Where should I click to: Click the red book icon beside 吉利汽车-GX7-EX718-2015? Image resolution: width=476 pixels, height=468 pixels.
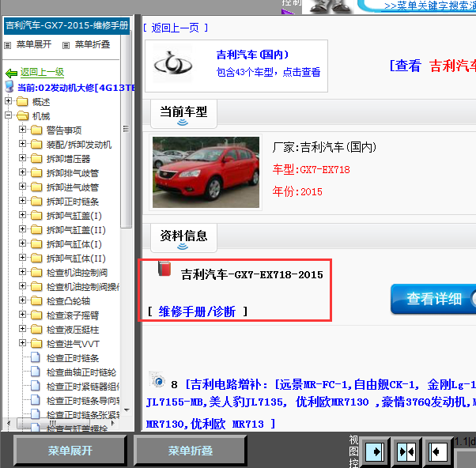164,269
